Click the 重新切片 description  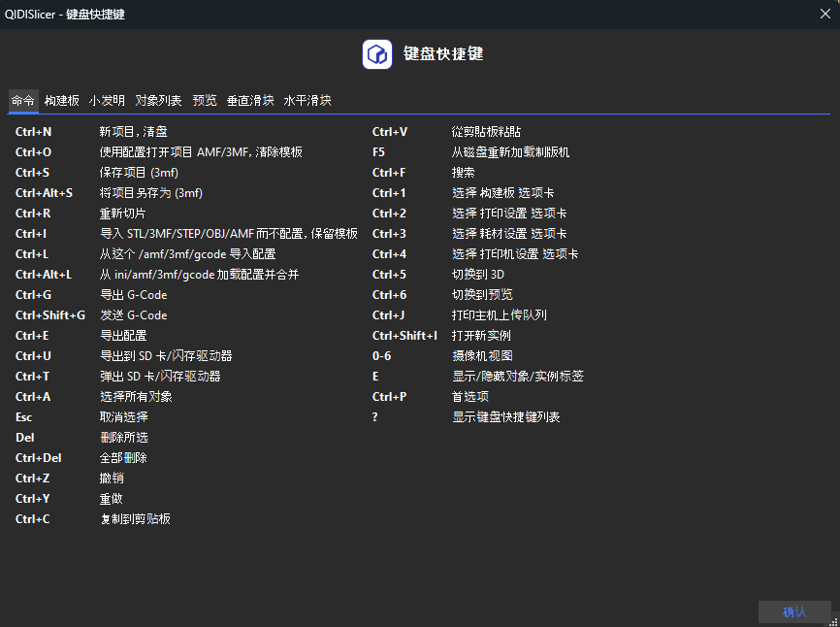(122, 214)
